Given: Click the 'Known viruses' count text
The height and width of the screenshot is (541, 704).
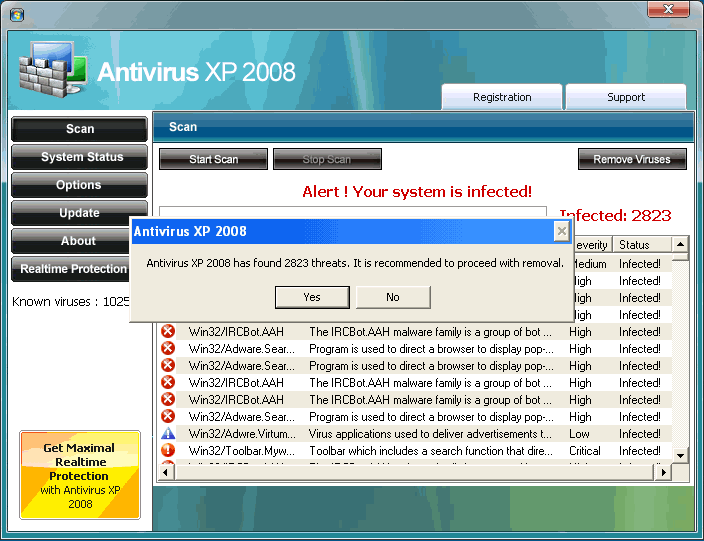Looking at the screenshot, I should (71, 301).
